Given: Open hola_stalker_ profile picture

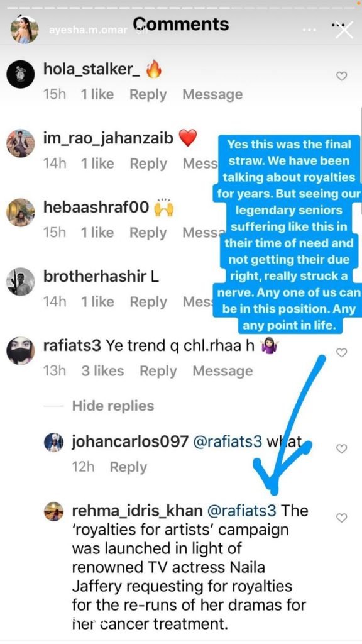Looking at the screenshot, I should [x=21, y=74].
